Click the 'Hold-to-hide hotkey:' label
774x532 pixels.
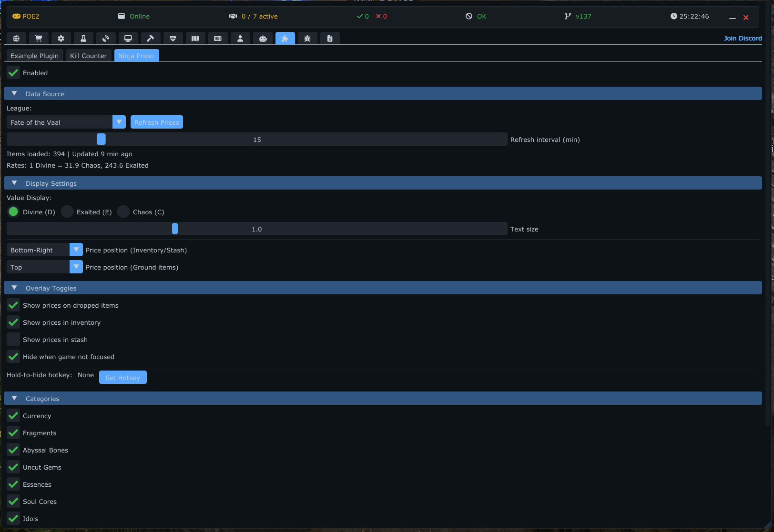click(x=40, y=375)
